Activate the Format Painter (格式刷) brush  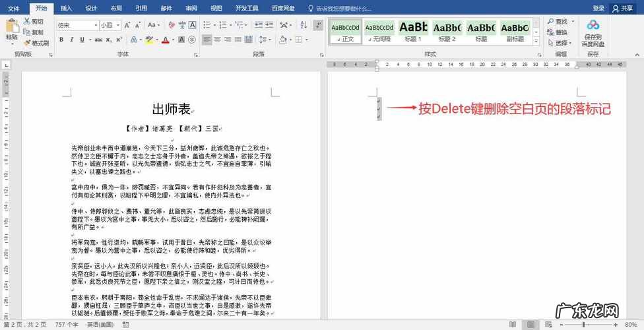(x=27, y=43)
